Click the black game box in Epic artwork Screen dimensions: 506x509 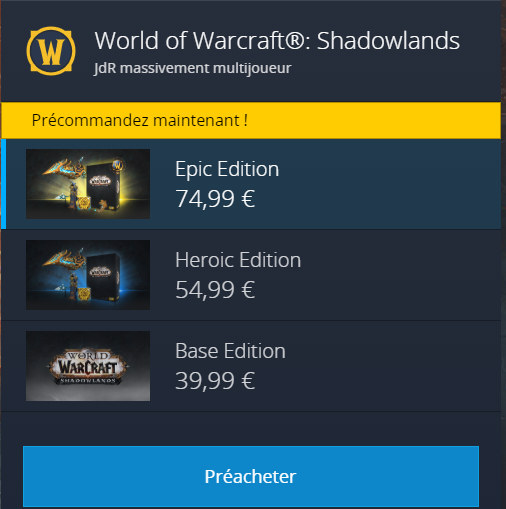103,186
